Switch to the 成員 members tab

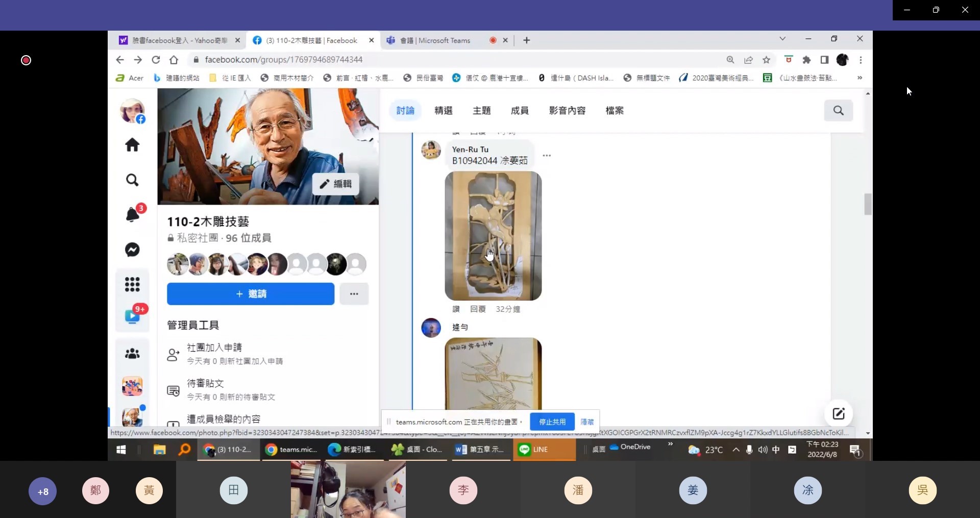coord(520,111)
